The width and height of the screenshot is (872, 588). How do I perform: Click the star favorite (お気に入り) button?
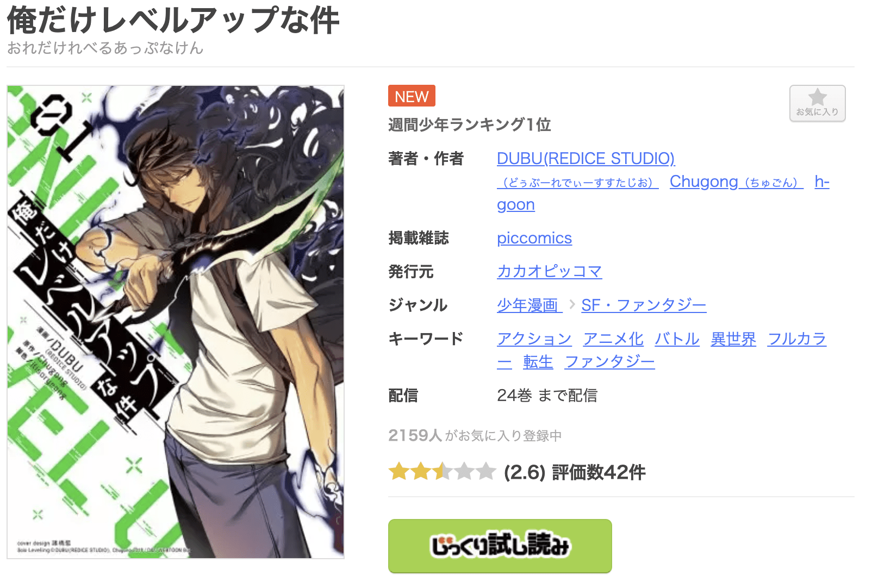tap(817, 103)
